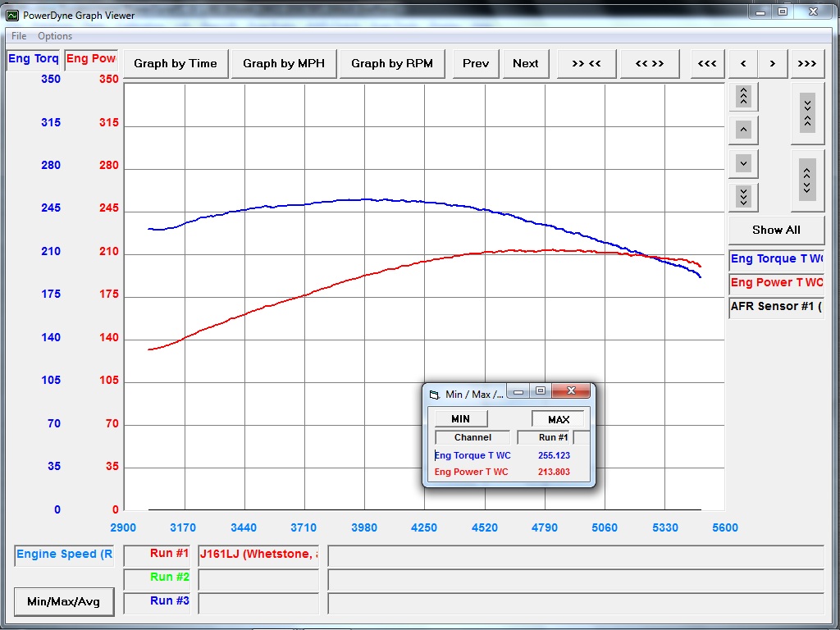Click the PowerDyne app icon in title bar
Viewport: 840px width, 630px height.
(11, 15)
